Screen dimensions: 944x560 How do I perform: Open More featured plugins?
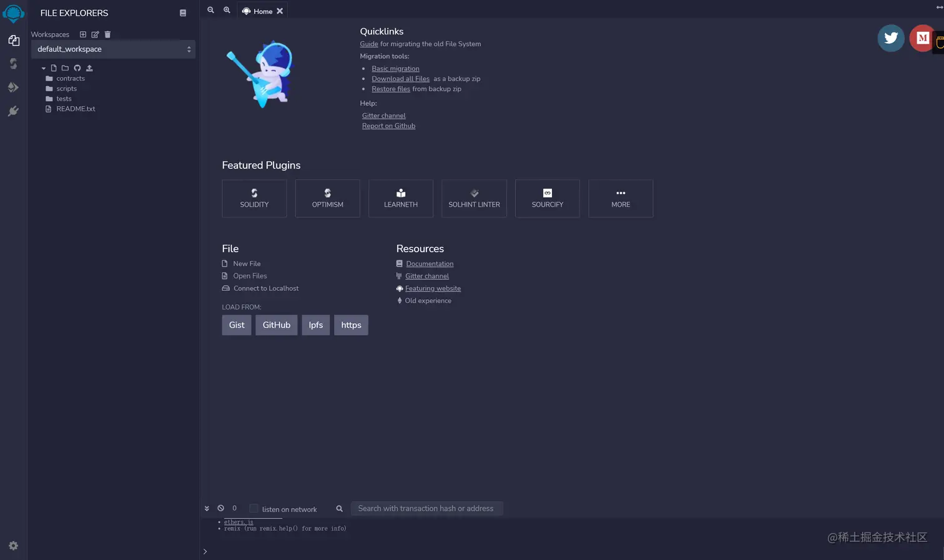(x=621, y=199)
